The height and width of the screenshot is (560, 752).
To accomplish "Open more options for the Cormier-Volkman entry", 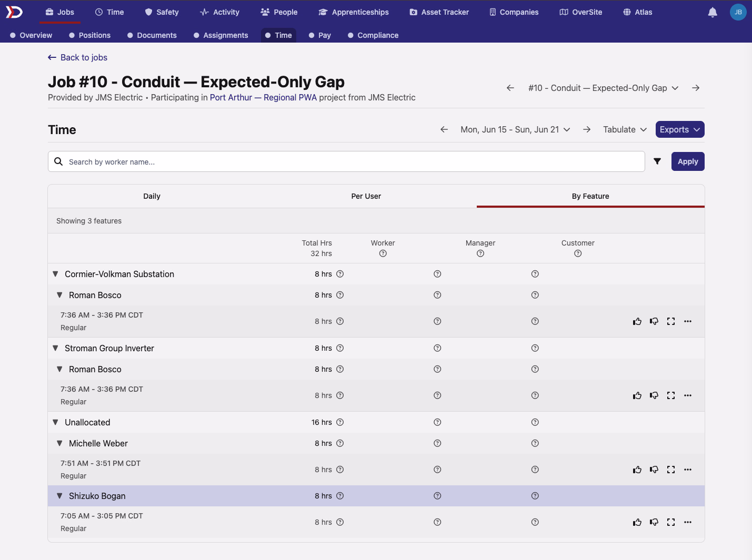I will (688, 321).
